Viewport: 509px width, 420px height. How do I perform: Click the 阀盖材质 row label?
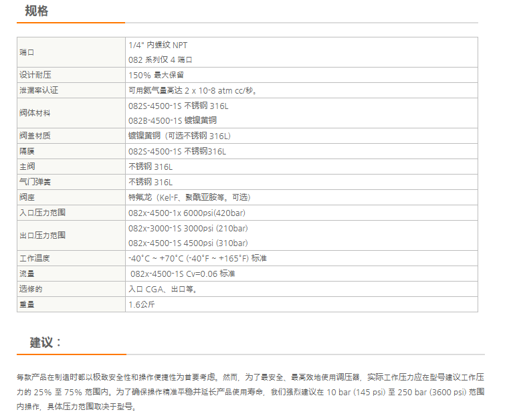click(35, 136)
